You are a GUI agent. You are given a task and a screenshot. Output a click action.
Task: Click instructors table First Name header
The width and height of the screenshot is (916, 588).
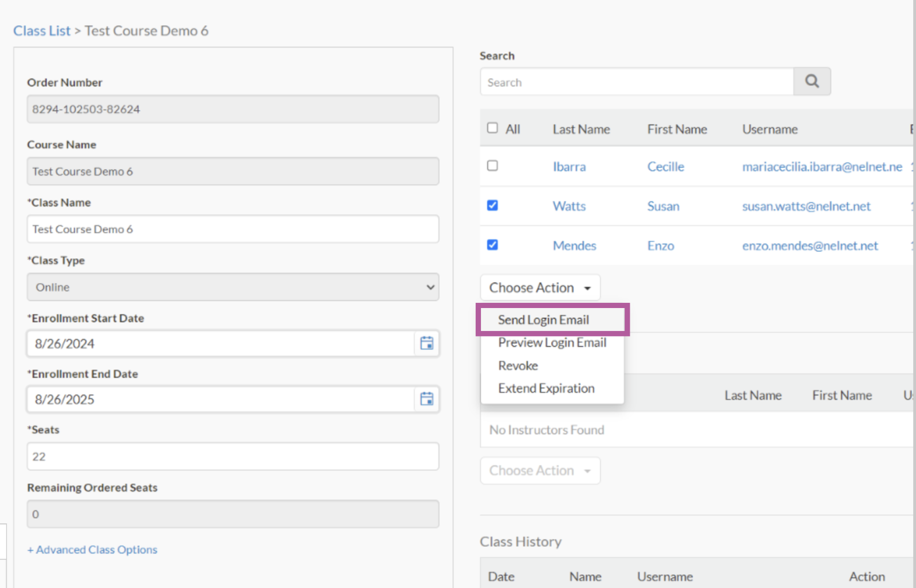pyautogui.click(x=842, y=396)
